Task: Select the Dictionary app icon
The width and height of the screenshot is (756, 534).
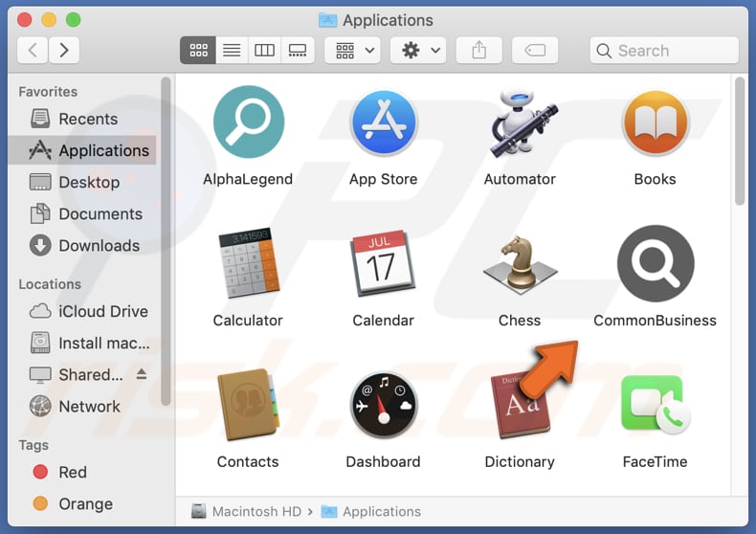Action: (520, 406)
